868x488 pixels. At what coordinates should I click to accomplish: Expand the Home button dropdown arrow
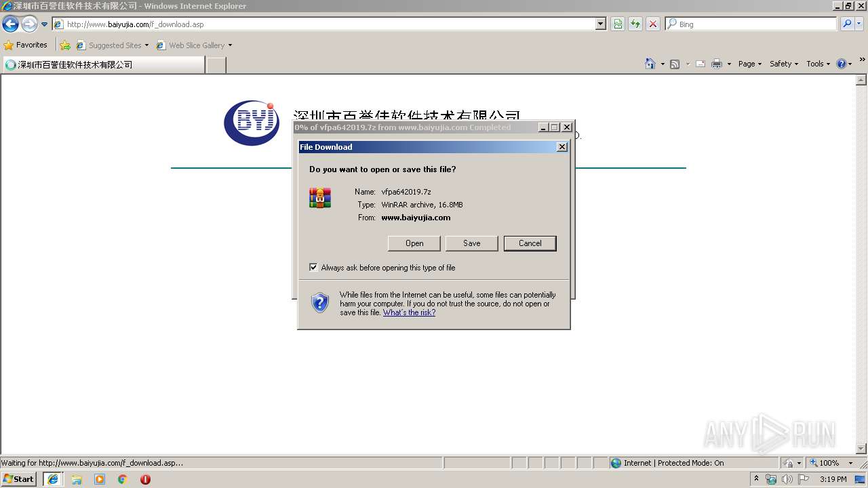click(663, 64)
